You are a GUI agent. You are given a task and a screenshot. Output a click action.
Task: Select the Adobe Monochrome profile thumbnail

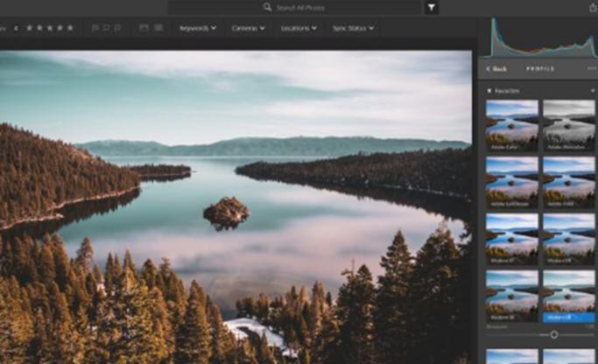click(x=569, y=123)
